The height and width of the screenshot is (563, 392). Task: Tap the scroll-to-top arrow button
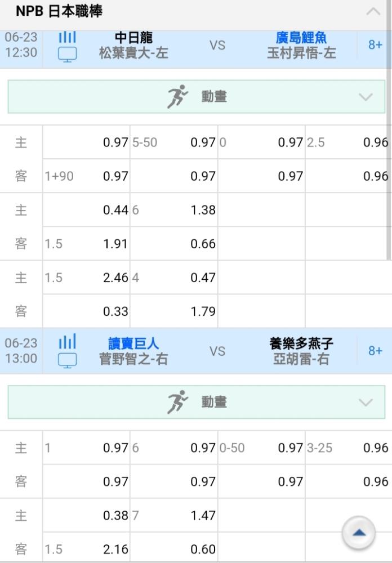click(359, 533)
